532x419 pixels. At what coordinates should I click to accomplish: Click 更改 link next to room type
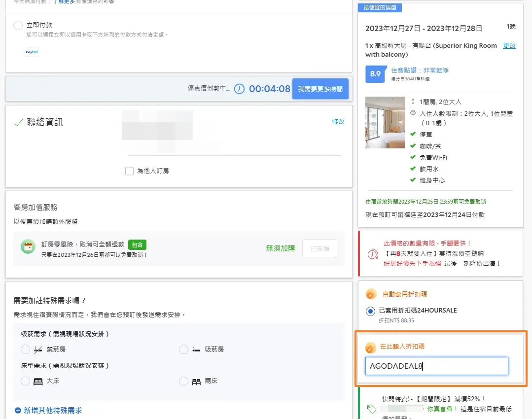click(509, 46)
